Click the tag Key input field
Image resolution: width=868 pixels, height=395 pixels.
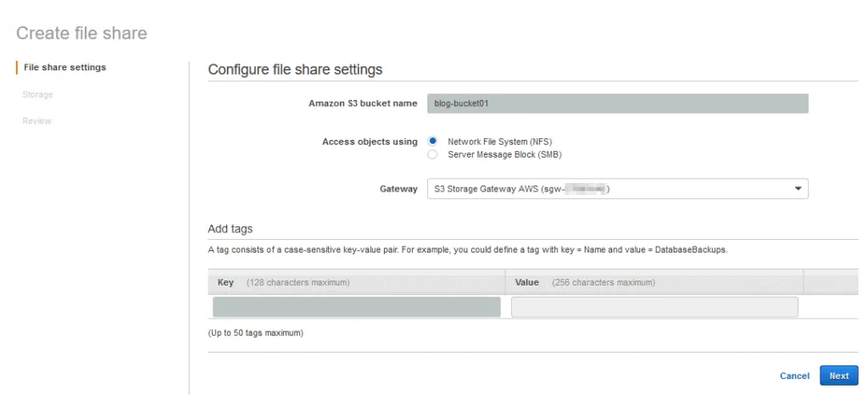click(356, 307)
